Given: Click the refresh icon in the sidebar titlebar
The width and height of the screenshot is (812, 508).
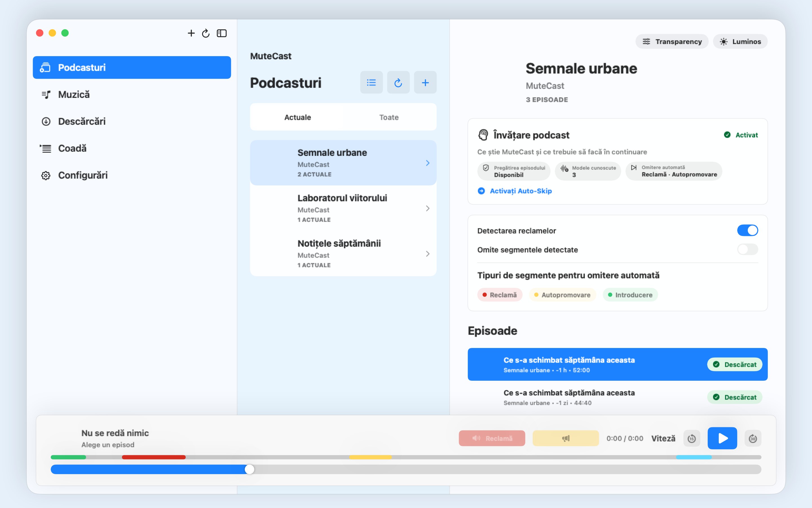Looking at the screenshot, I should pyautogui.click(x=206, y=33).
